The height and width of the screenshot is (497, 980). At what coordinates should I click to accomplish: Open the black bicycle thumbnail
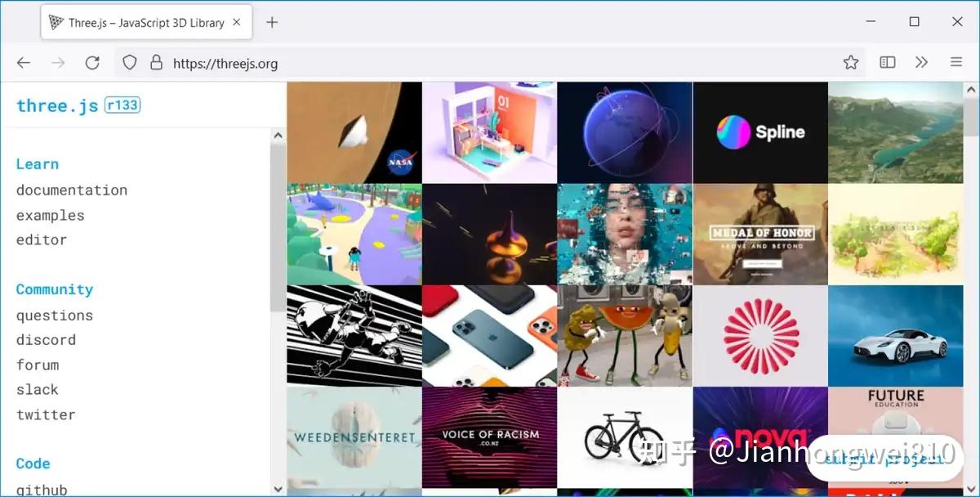(x=625, y=437)
